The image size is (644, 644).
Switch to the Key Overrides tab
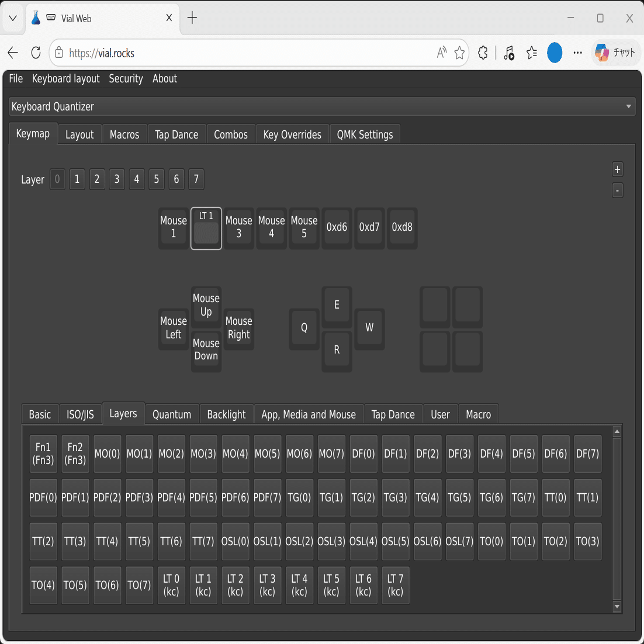[292, 134]
